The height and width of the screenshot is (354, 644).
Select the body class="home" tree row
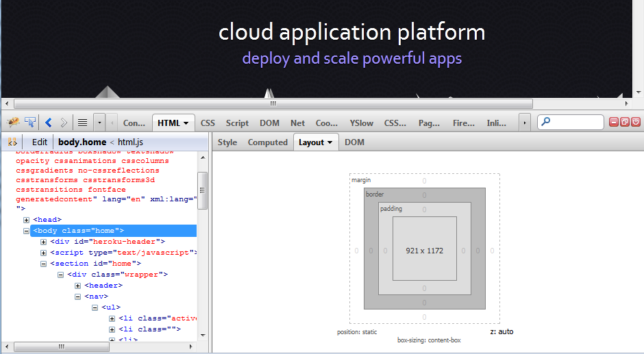pyautogui.click(x=113, y=231)
